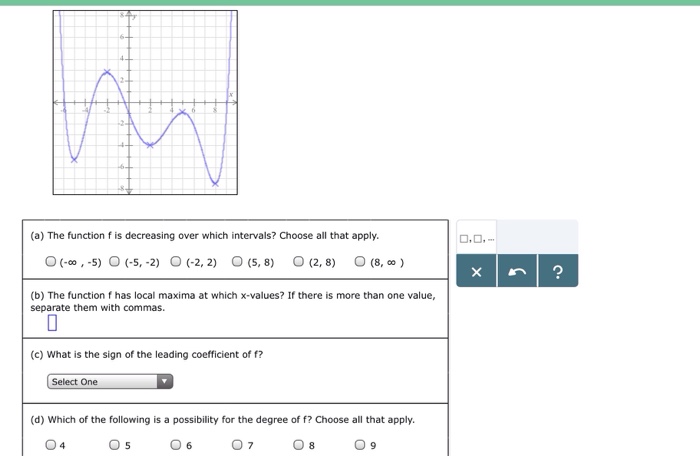Image resolution: width=700 pixels, height=456 pixels.
Task: Select degree 7 checkbox
Action: coord(237,444)
